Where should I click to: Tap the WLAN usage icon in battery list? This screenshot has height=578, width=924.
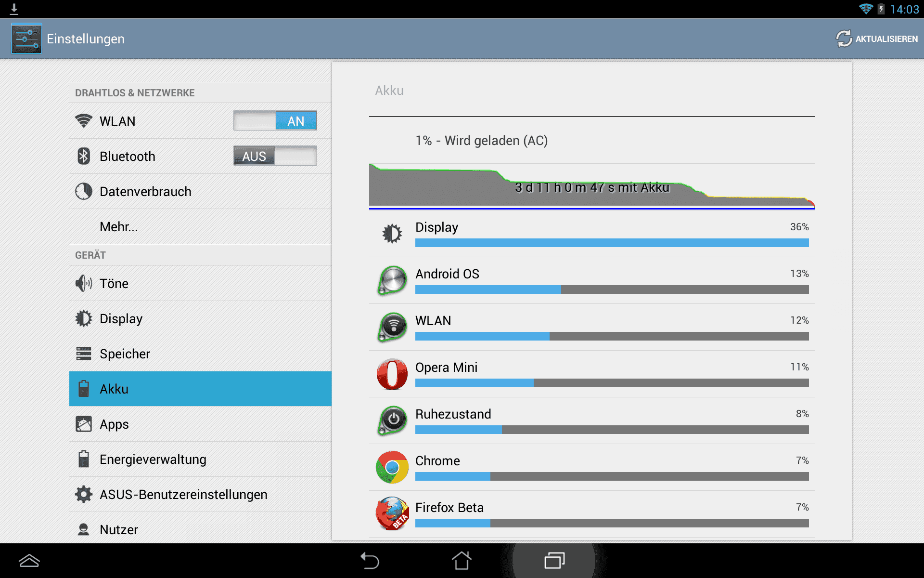click(x=392, y=327)
